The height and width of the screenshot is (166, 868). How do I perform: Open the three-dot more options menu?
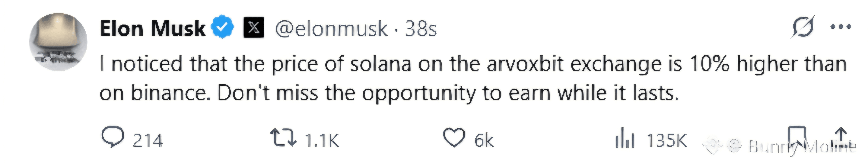pyautogui.click(x=840, y=27)
